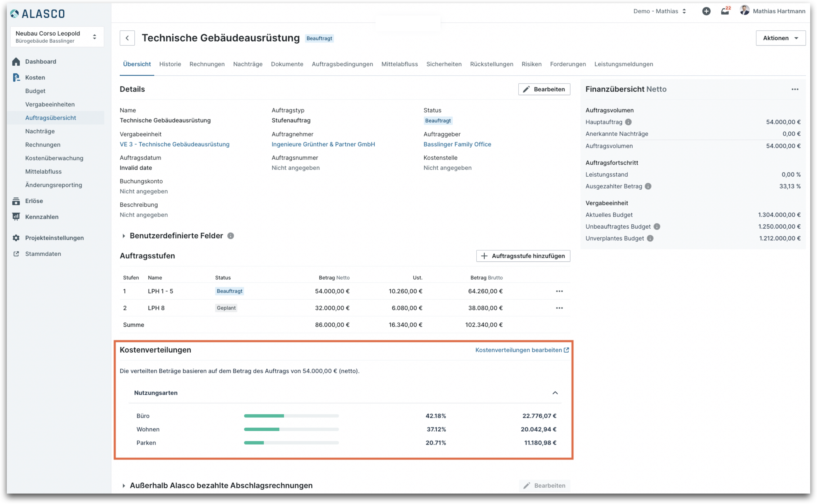Click the Büro progress bar

coord(291,416)
